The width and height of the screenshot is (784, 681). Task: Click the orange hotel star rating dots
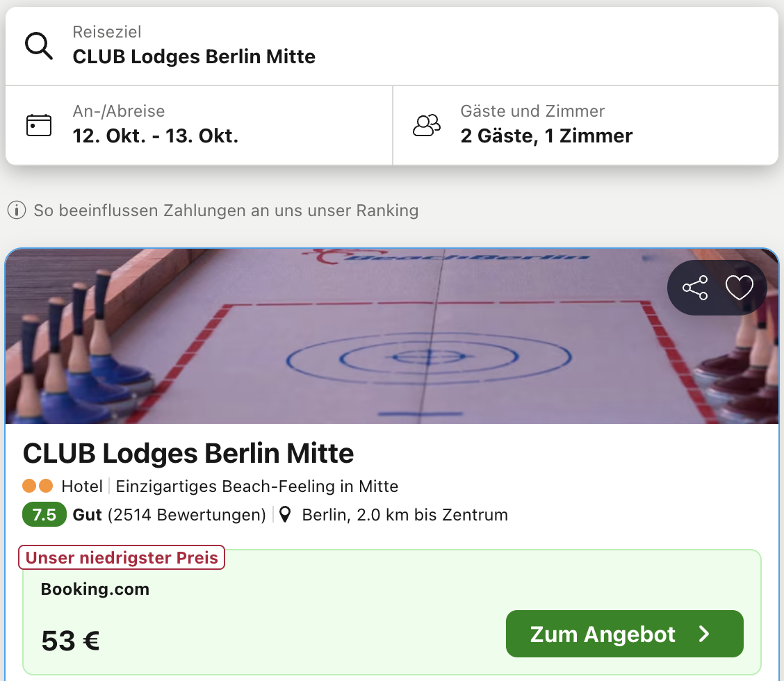coord(38,486)
